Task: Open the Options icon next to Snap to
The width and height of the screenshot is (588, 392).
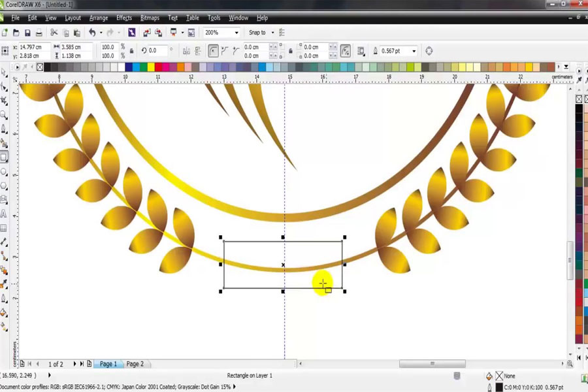Action: (282, 33)
